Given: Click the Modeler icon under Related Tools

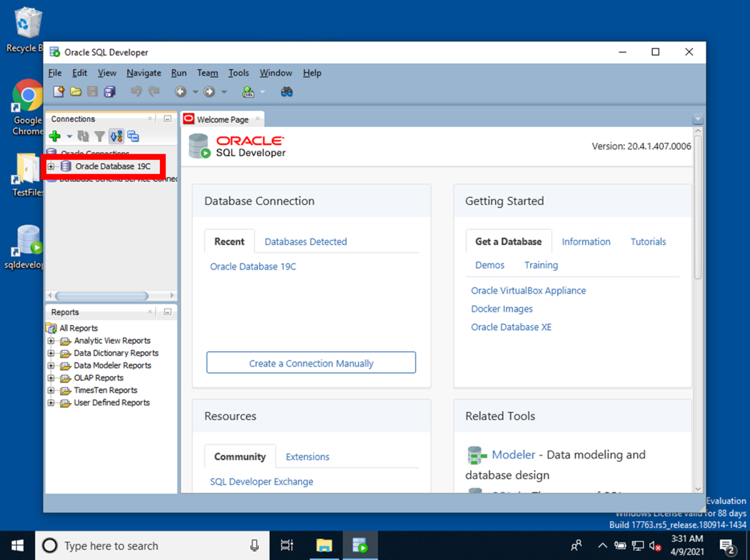Looking at the screenshot, I should click(477, 455).
